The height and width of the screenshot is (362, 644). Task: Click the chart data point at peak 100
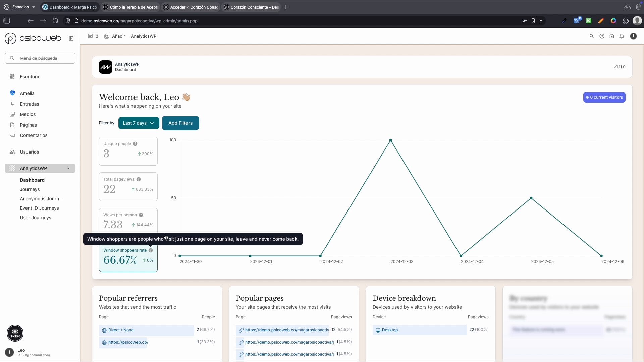[x=390, y=140]
